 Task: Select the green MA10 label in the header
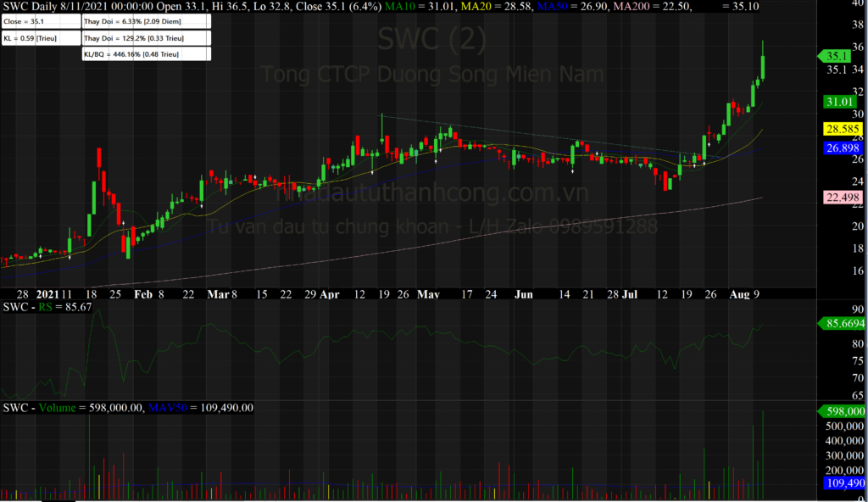tap(409, 7)
